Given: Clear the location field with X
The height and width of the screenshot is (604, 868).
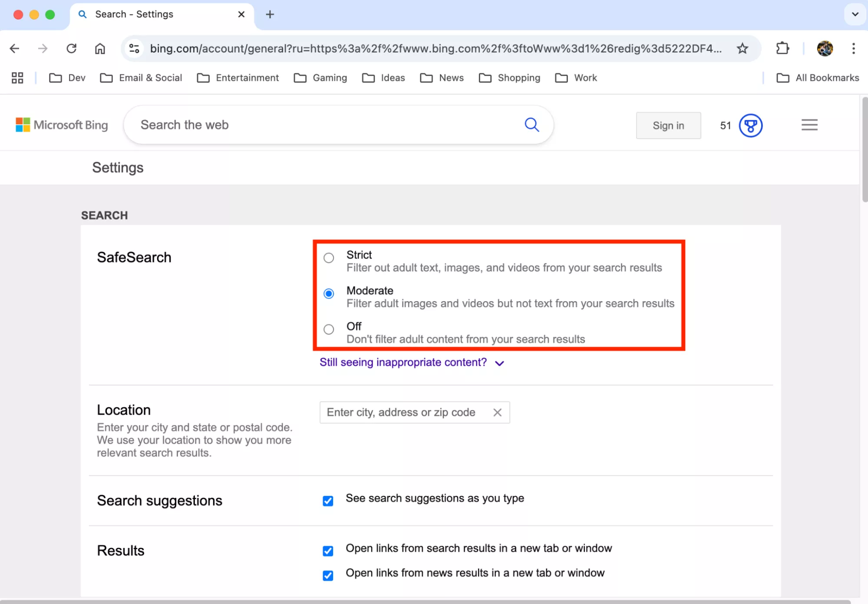Looking at the screenshot, I should (497, 412).
